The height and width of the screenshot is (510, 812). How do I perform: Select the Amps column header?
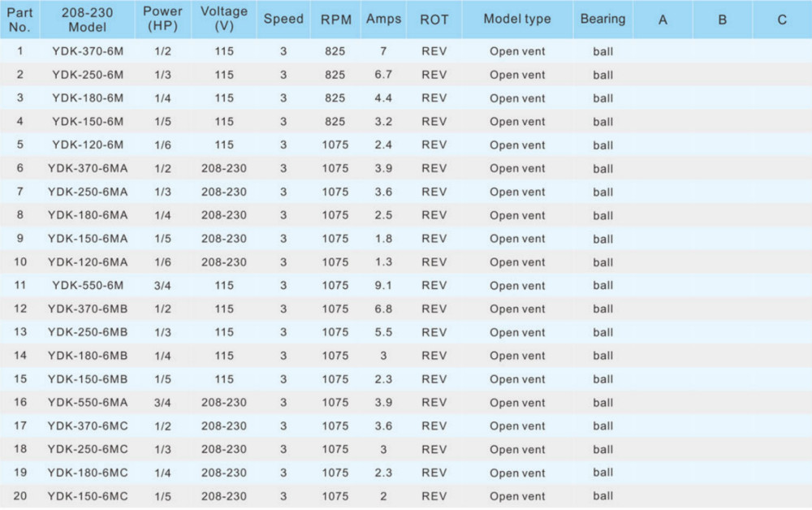coord(383,19)
